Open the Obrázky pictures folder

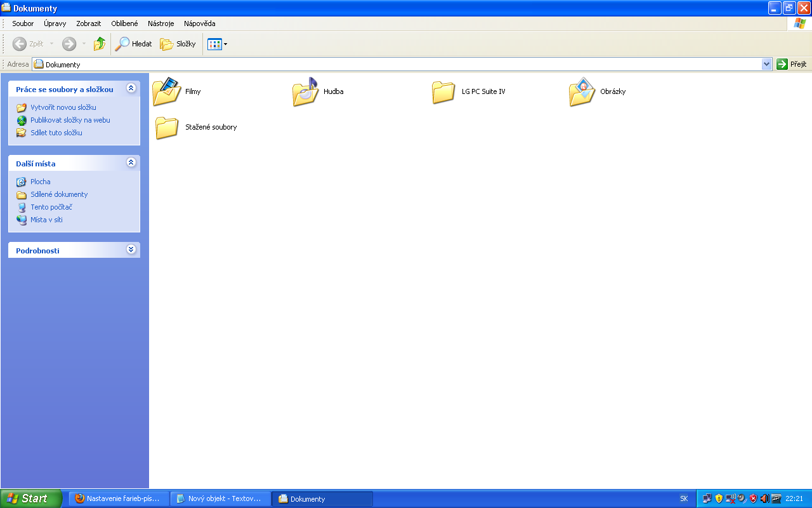coord(582,91)
